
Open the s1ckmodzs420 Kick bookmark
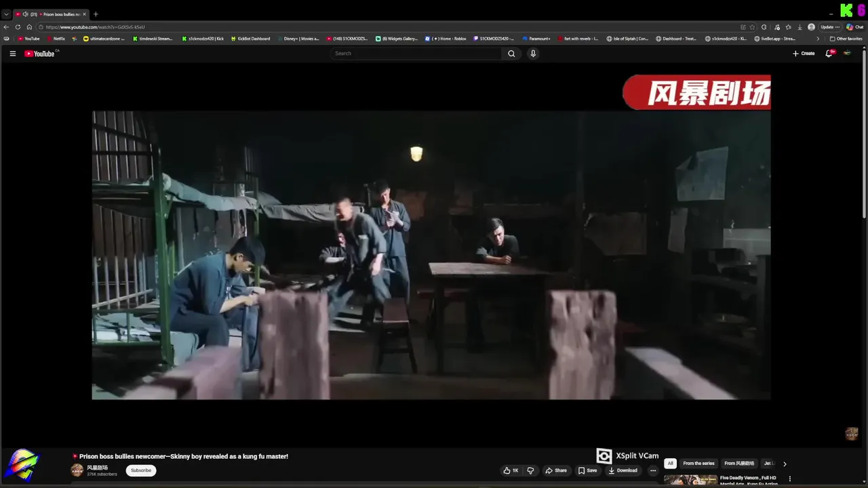click(203, 39)
